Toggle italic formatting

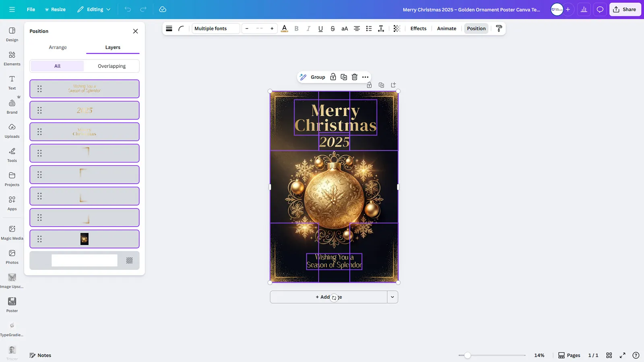coord(308,29)
